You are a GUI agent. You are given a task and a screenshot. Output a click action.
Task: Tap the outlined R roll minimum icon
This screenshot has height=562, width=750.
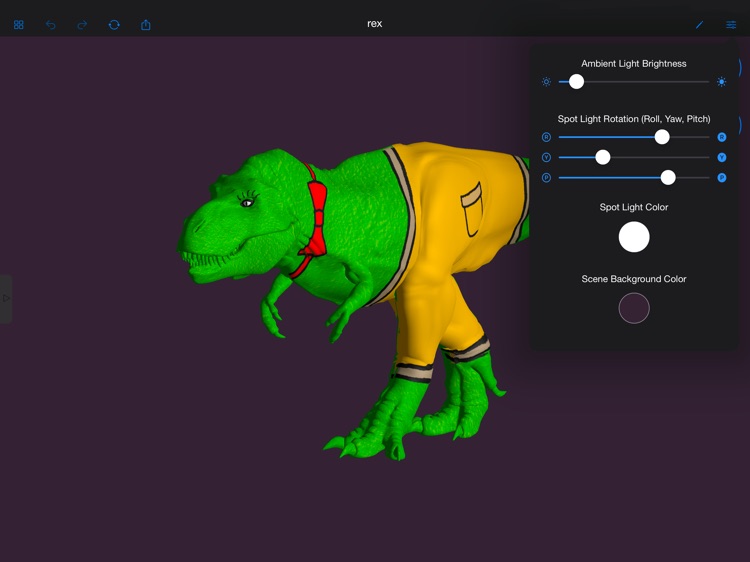546,137
